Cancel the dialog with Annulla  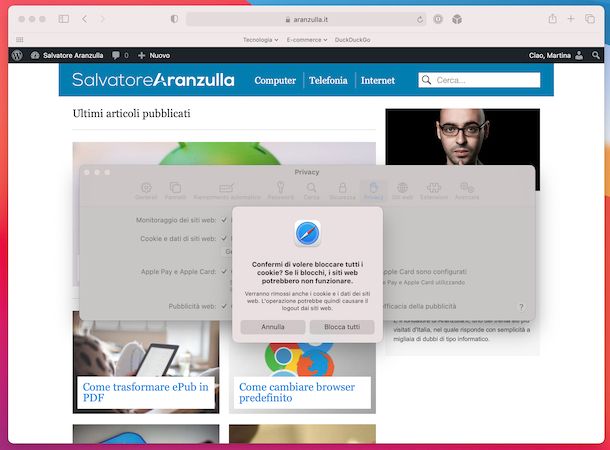(272, 327)
